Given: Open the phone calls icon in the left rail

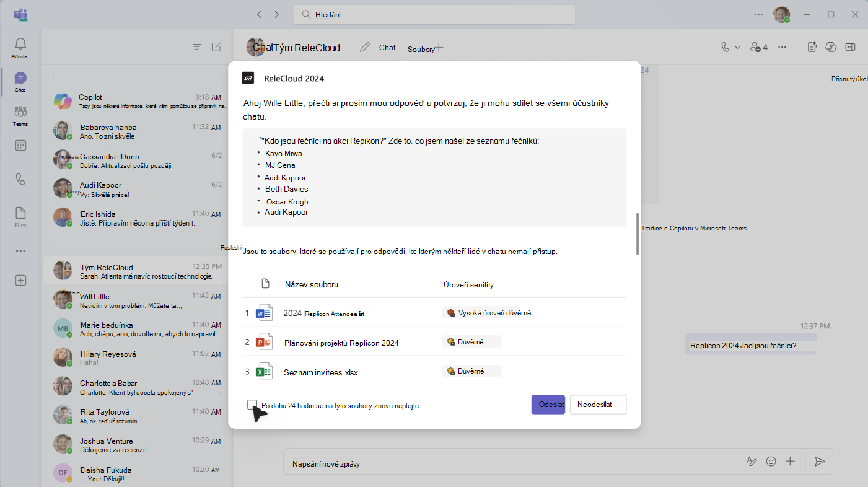Looking at the screenshot, I should pyautogui.click(x=20, y=179).
